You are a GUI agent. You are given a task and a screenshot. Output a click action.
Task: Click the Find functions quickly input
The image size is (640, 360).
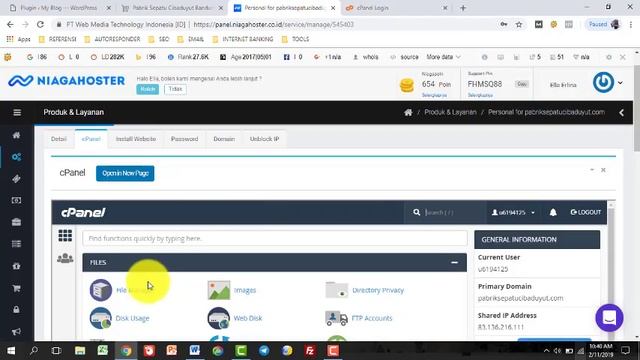click(275, 238)
